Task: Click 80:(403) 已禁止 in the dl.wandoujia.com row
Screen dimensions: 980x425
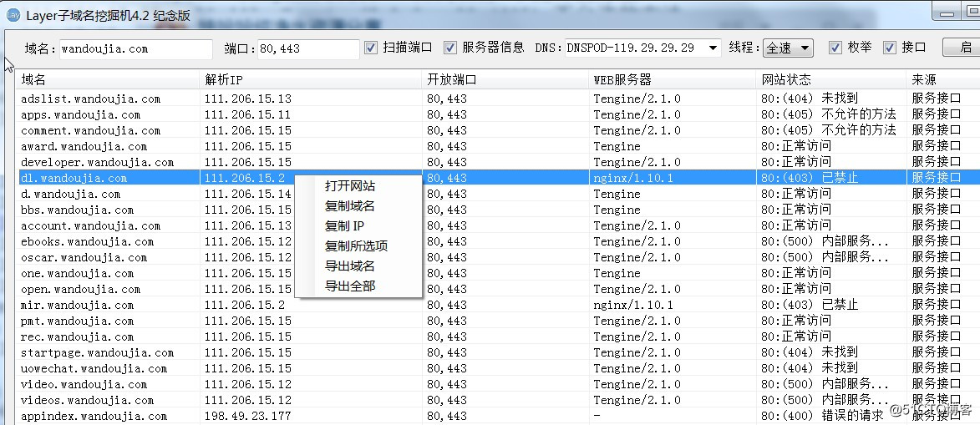Action: tap(810, 178)
